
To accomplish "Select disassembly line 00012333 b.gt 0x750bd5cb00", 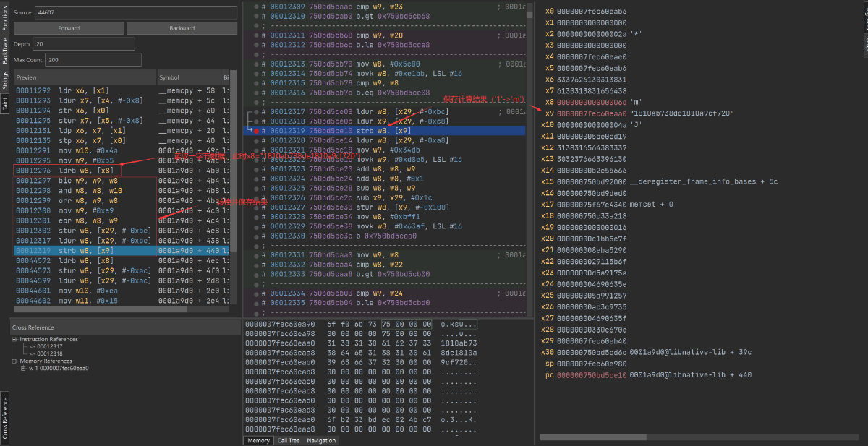I will pos(384,274).
